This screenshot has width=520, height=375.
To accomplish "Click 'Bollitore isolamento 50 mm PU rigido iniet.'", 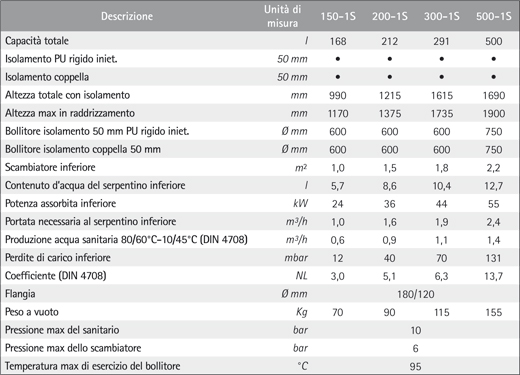I will pos(97,131).
